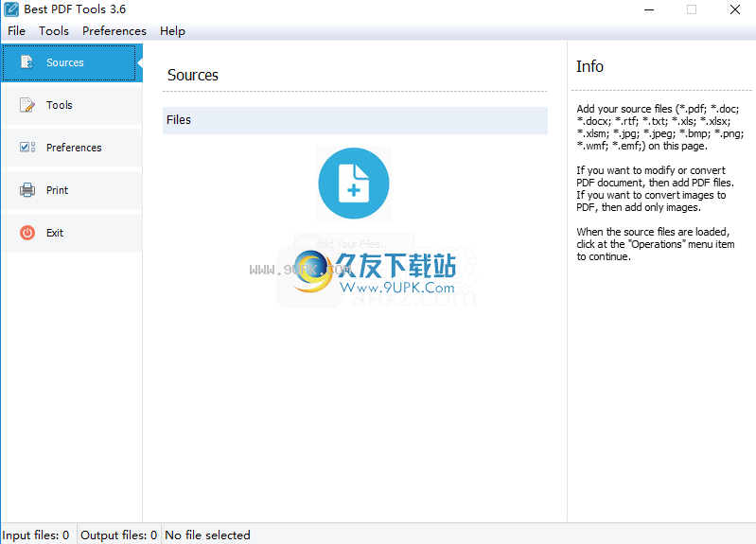Click the Files list header

(x=355, y=120)
